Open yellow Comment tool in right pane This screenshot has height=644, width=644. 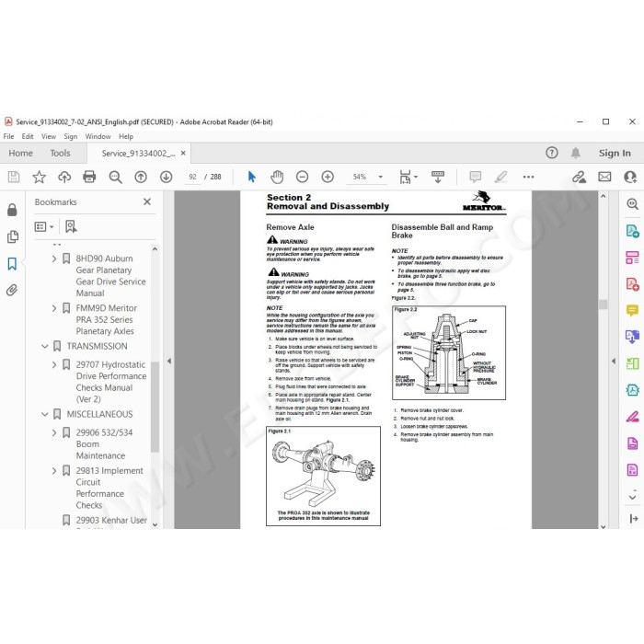pos(633,310)
